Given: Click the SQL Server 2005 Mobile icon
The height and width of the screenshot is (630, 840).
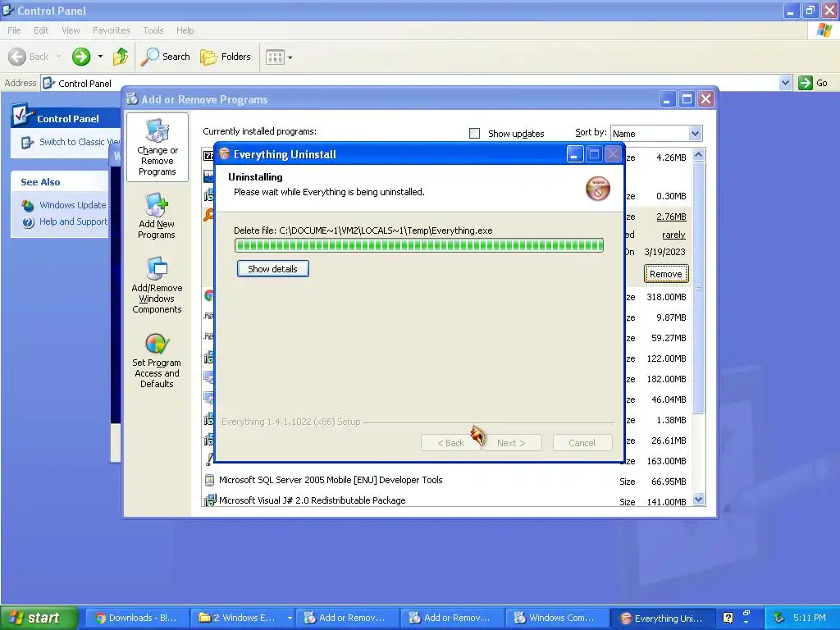Looking at the screenshot, I should tap(209, 480).
